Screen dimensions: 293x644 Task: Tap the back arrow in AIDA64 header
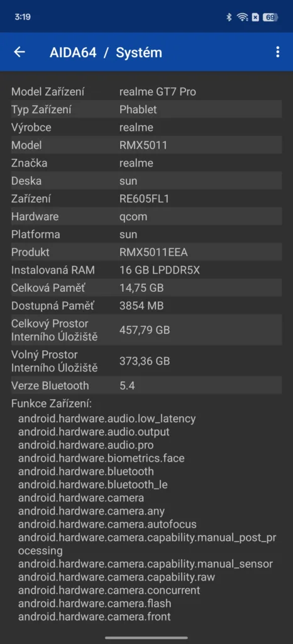(19, 52)
